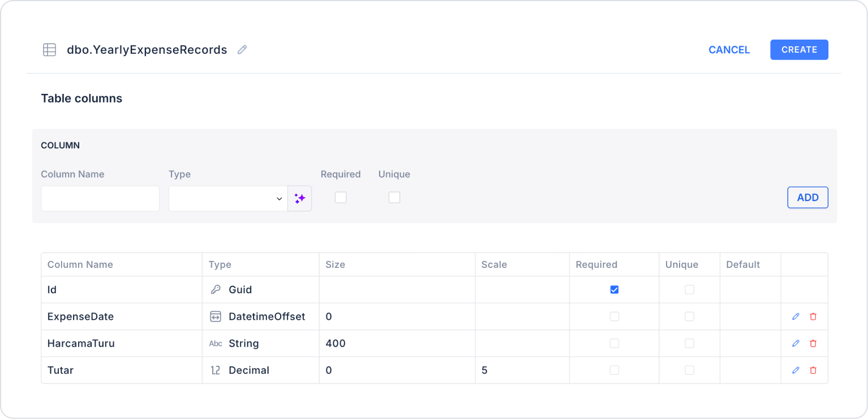This screenshot has width=868, height=419.
Task: Toggle Unique checkbox for Id row
Action: click(x=689, y=289)
